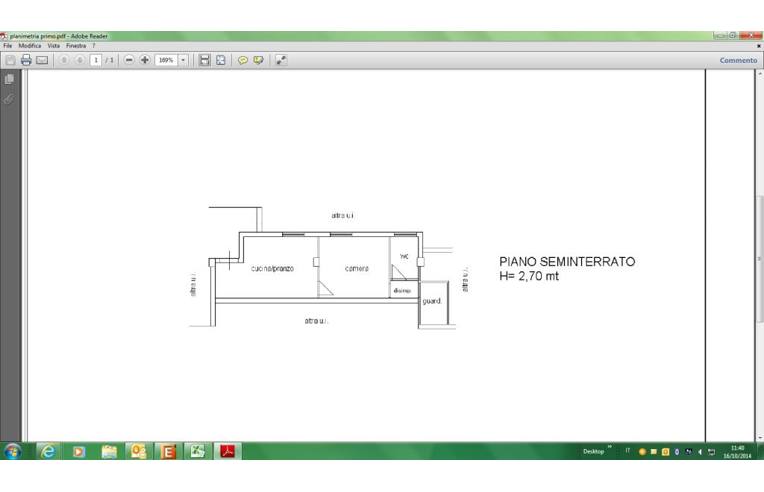The image size is (764, 492).
Task: Select the highlight text tool
Action: click(258, 60)
